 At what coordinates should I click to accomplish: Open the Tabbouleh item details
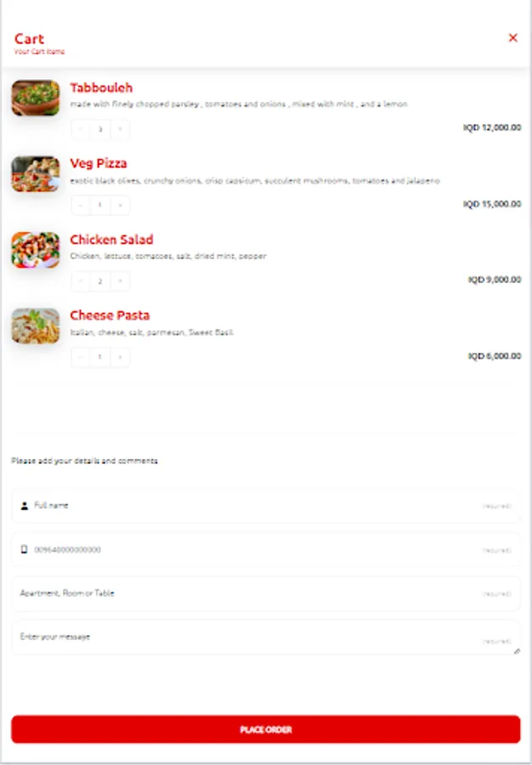pyautogui.click(x=102, y=88)
